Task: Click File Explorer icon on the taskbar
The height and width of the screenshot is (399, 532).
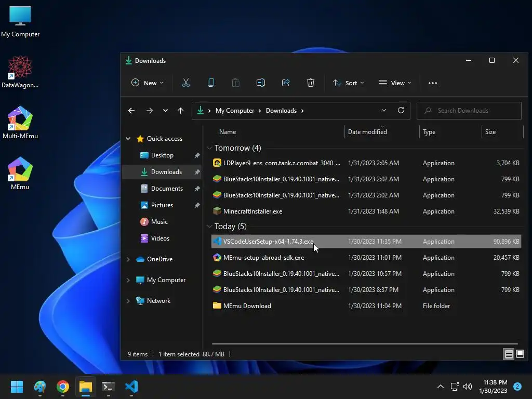Action: click(86, 387)
